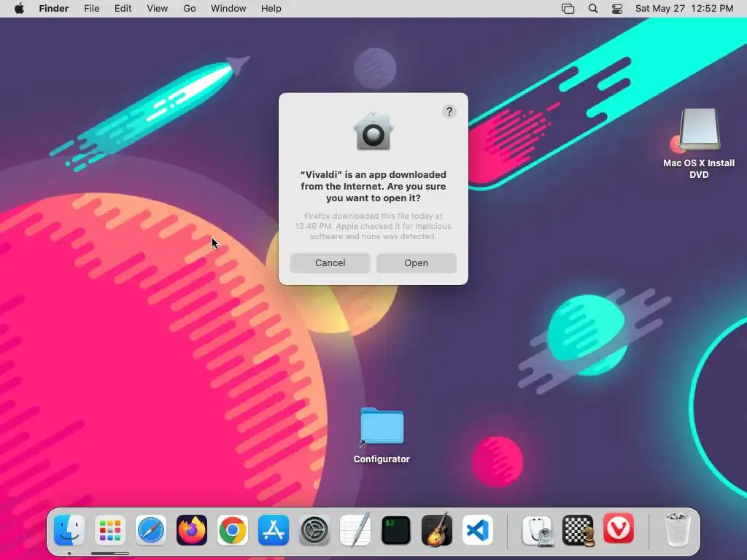Open Disk Utility stethoscope icon
This screenshot has width=747, height=560.
538,530
